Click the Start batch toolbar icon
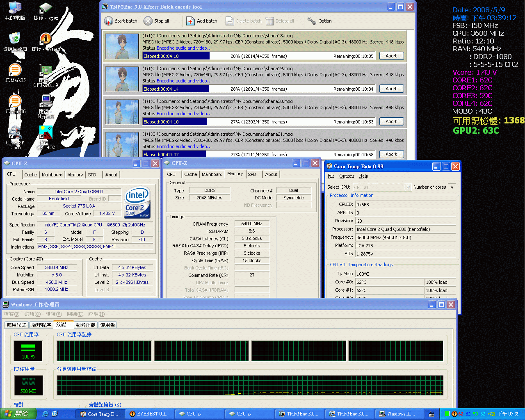The image size is (525, 420). tap(108, 21)
